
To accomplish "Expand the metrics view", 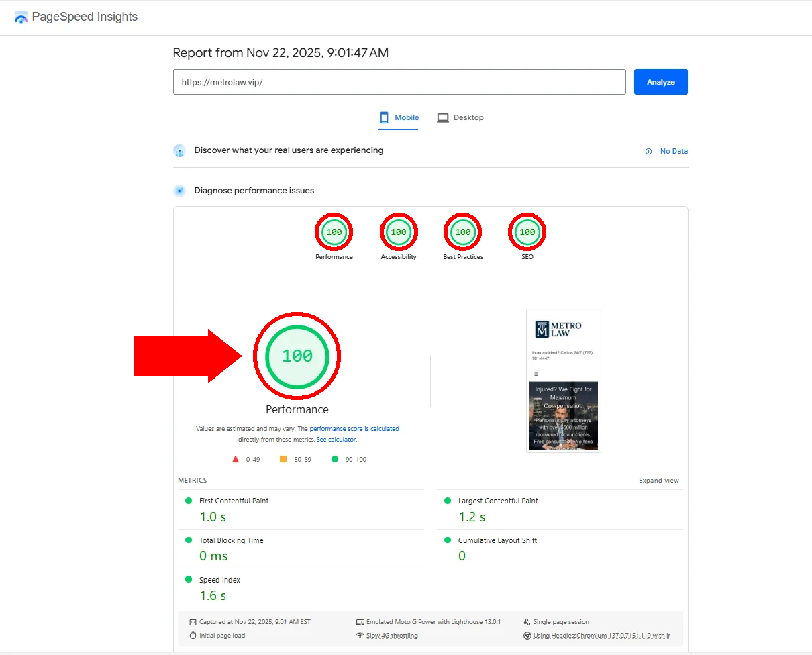I will (x=658, y=481).
